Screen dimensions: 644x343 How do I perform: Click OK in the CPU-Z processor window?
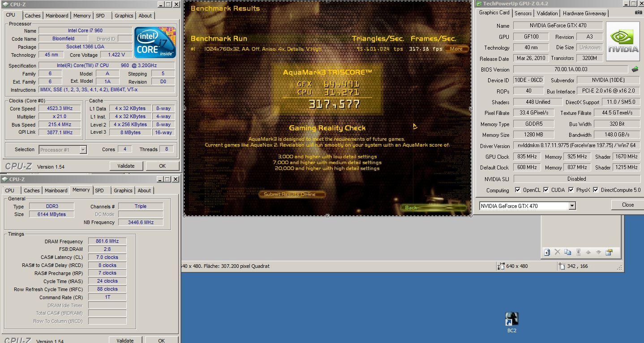click(162, 166)
